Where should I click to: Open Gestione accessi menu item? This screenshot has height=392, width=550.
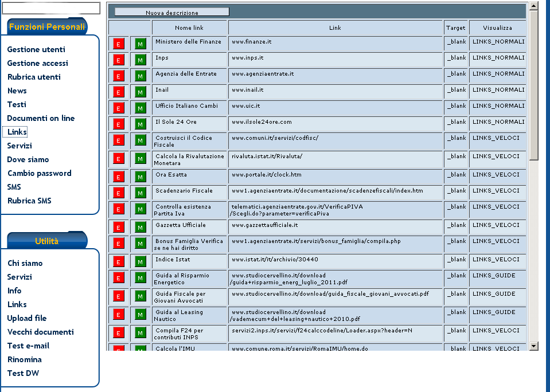(x=37, y=63)
